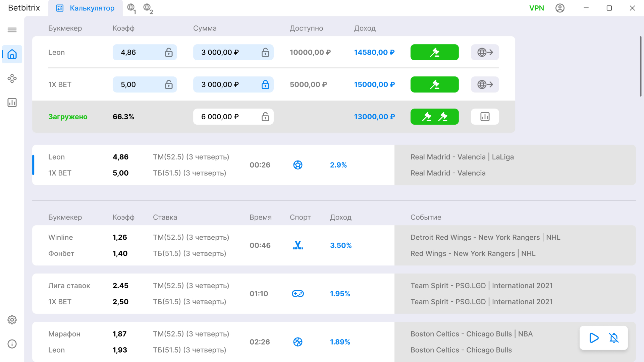Viewport: 644px width, 362px height.
Task: Click the Фонбет coefficient 1,40
Action: [120, 253]
